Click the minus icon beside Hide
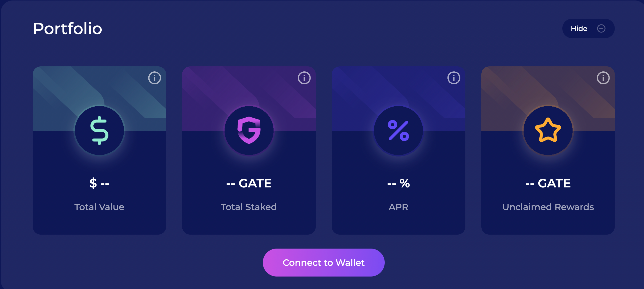This screenshot has width=644, height=289. [601, 28]
